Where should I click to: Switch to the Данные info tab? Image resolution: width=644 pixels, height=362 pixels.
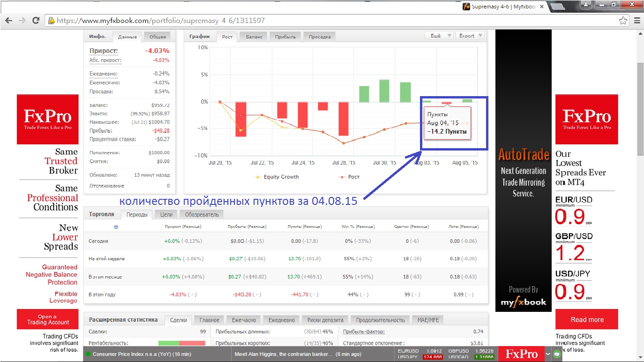tap(127, 37)
